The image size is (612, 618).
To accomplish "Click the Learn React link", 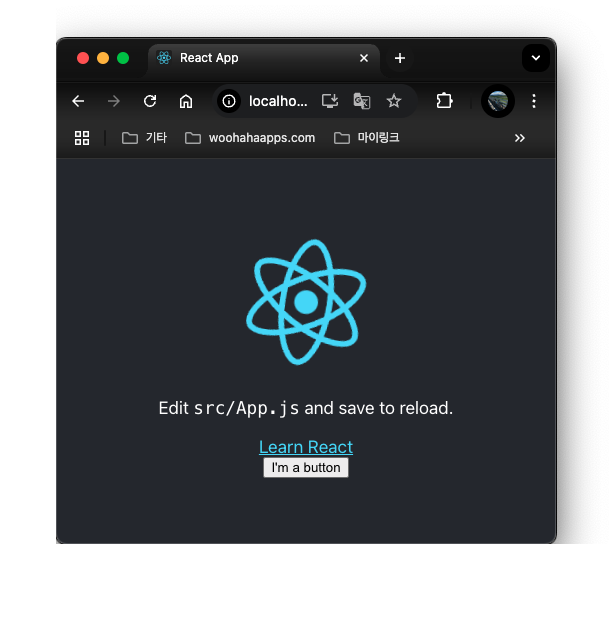I will click(306, 447).
